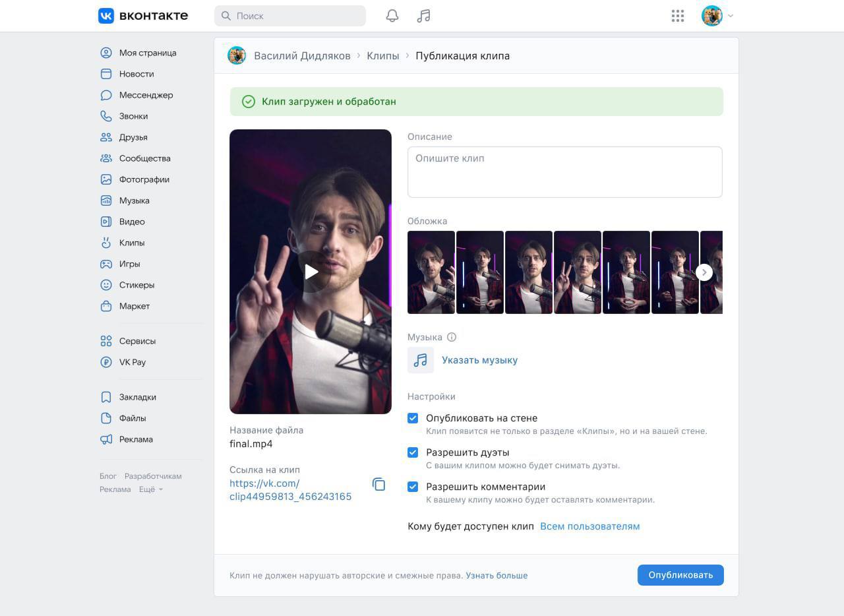Click the Music sidebar icon

click(106, 200)
